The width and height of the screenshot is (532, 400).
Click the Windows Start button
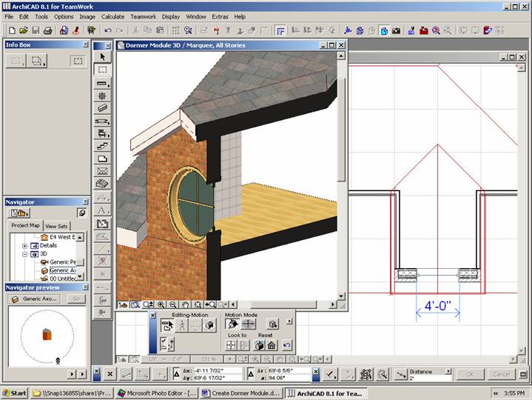pos(14,393)
